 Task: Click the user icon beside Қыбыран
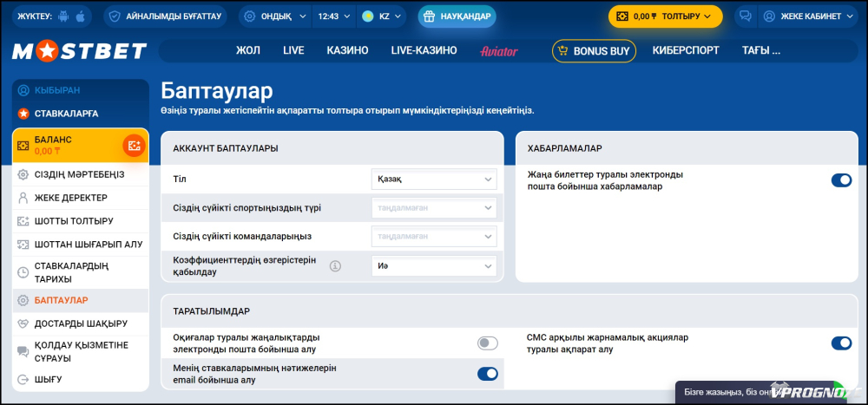click(x=23, y=90)
